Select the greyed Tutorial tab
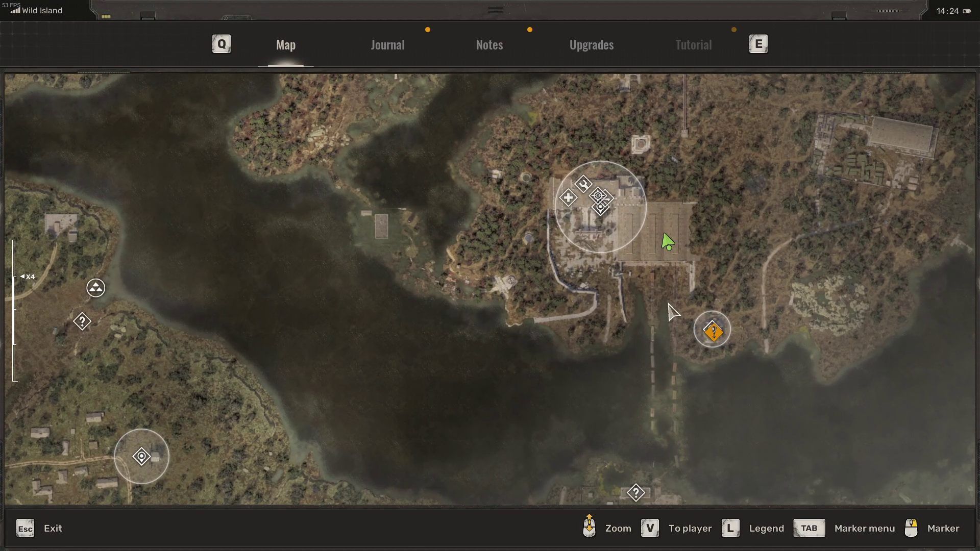 (693, 45)
